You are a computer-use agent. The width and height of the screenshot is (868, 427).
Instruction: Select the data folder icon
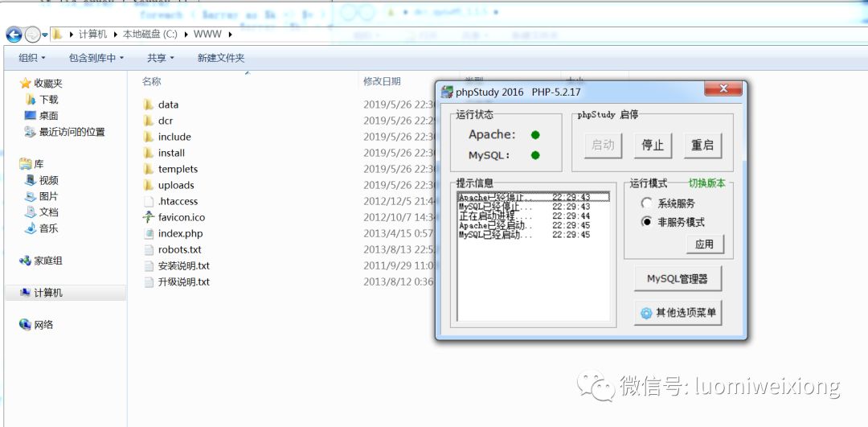(149, 104)
